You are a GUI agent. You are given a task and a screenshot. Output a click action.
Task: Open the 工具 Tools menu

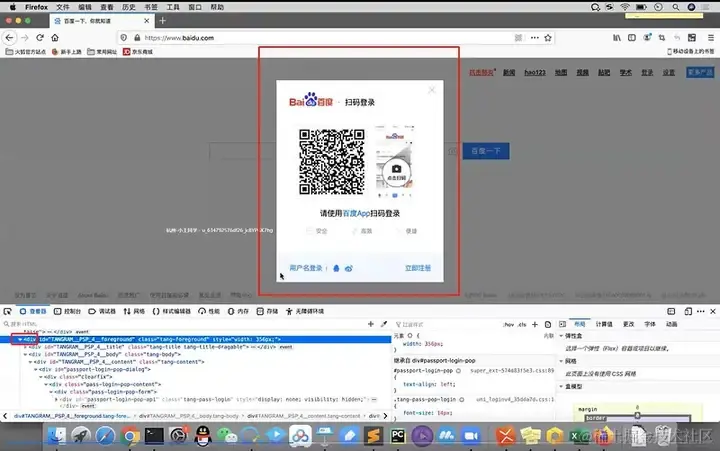[173, 7]
